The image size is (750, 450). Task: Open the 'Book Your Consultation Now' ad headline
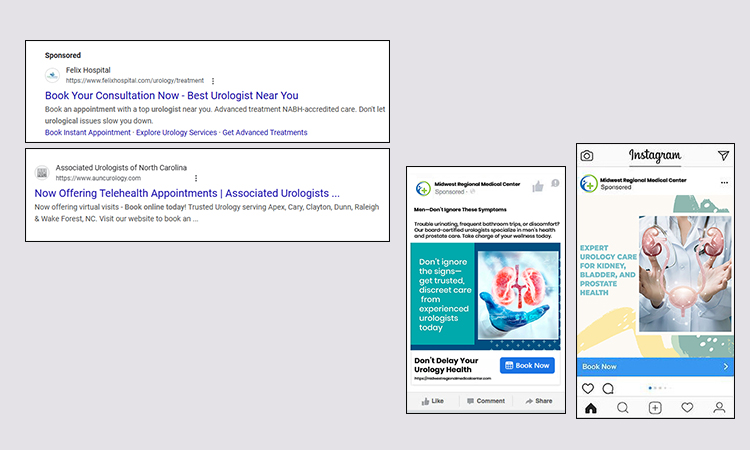[171, 96]
